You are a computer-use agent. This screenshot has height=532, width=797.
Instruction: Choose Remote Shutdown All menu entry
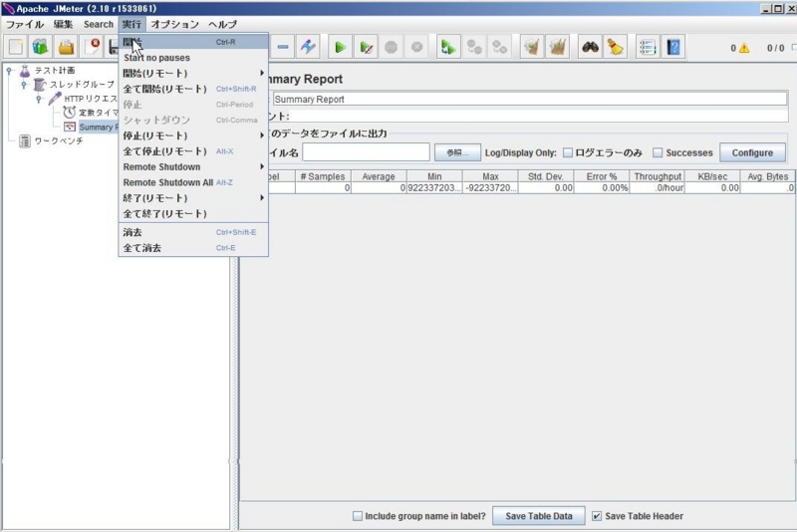[x=193, y=182]
